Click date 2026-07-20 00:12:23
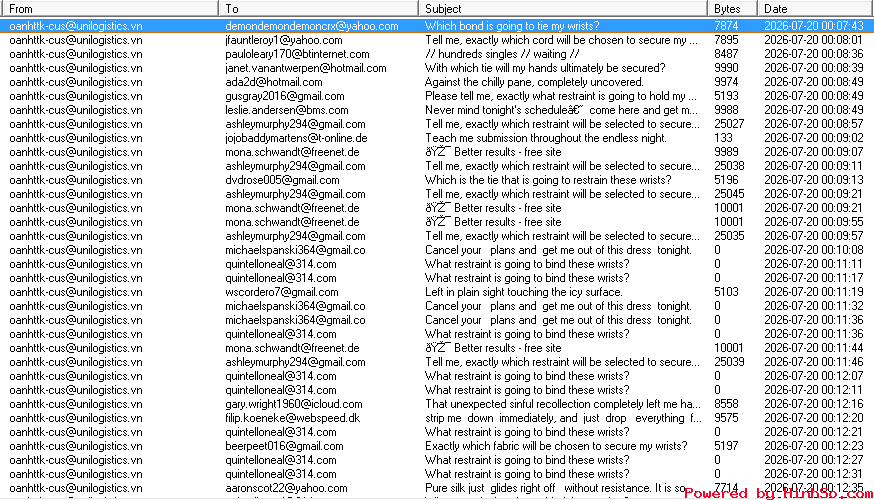The image size is (874, 500). pyautogui.click(x=813, y=446)
